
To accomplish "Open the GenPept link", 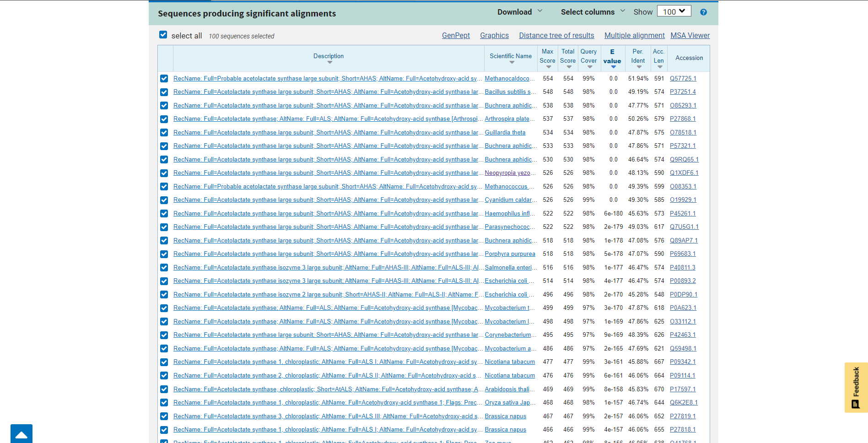I will (x=456, y=35).
